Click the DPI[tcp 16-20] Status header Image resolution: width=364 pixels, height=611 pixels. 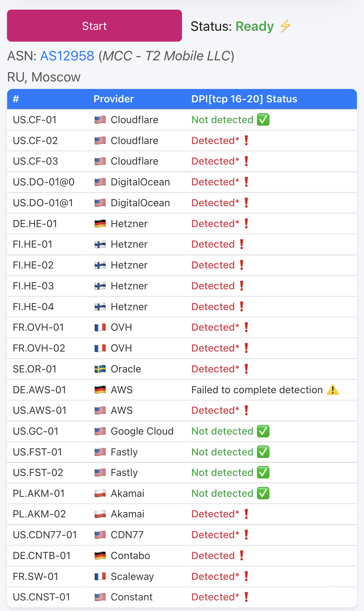point(244,99)
